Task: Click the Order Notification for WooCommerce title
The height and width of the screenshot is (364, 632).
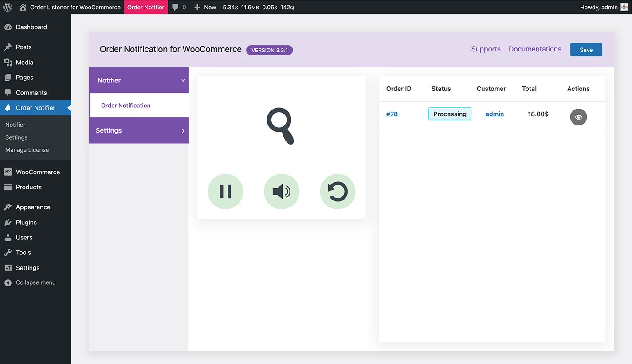Action: (x=171, y=49)
